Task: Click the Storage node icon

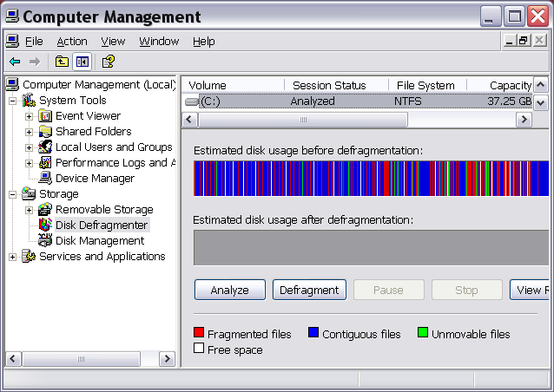Action: [x=29, y=193]
